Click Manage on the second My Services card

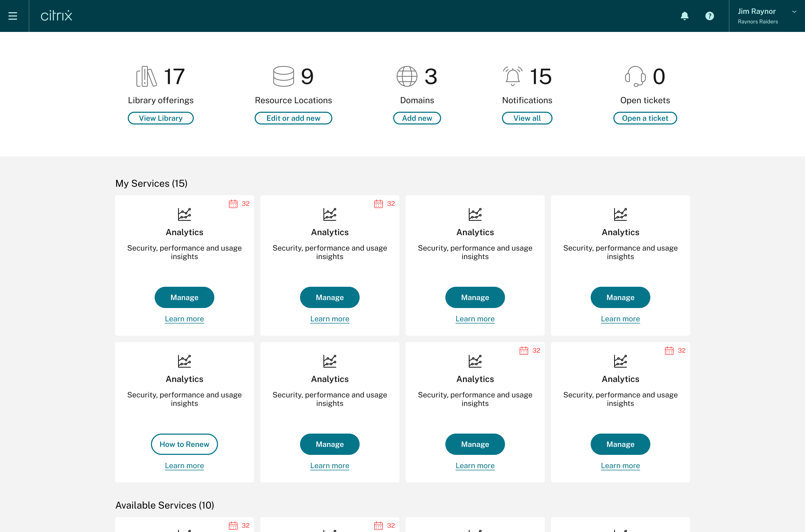330,297
